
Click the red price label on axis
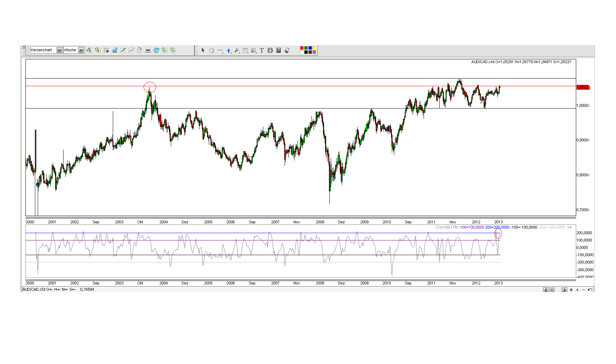pos(583,87)
